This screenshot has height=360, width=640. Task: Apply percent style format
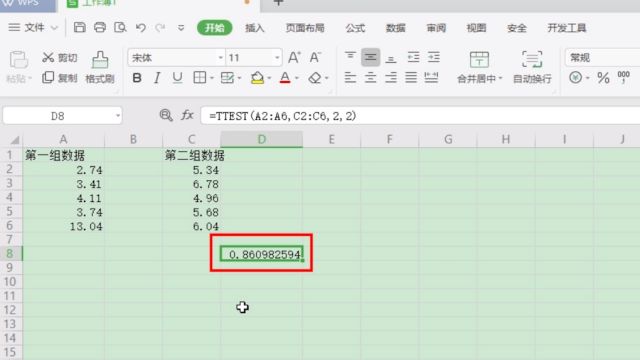603,78
